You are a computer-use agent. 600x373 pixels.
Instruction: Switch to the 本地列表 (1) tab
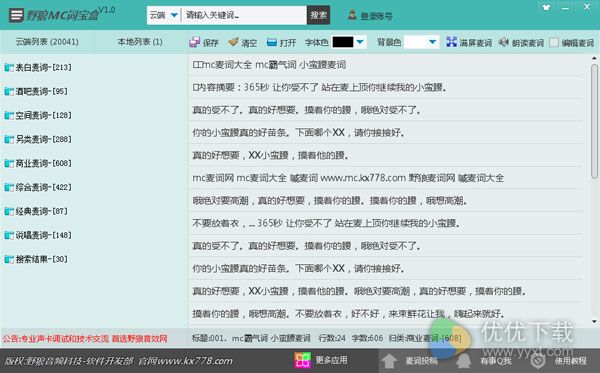tap(140, 42)
